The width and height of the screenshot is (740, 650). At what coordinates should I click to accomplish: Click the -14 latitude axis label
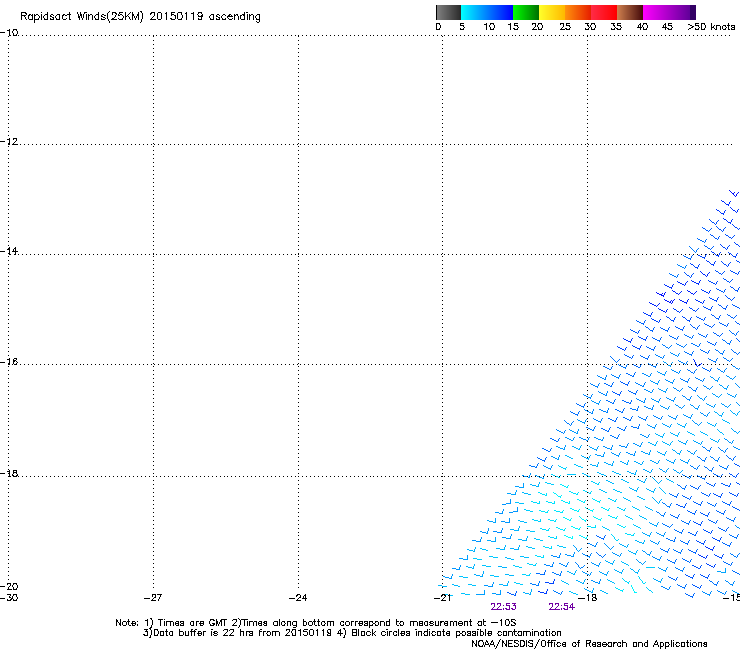tap(9, 251)
